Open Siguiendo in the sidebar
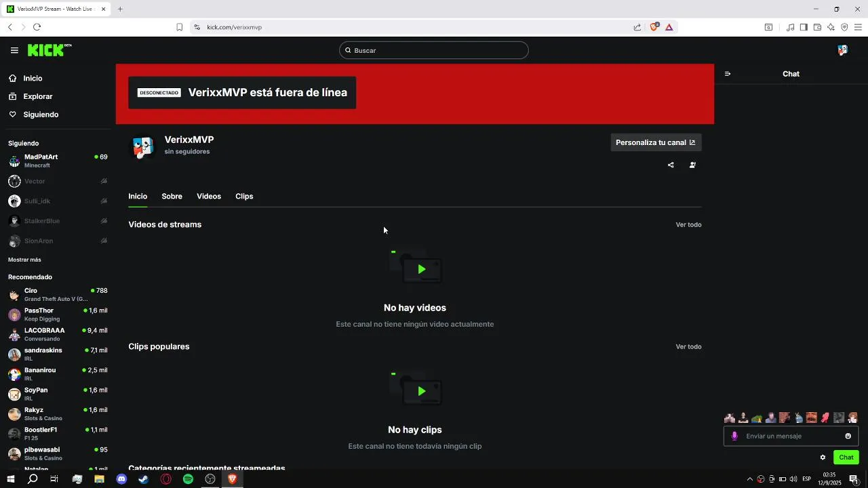Viewport: 868px width, 488px height. pos(41,115)
